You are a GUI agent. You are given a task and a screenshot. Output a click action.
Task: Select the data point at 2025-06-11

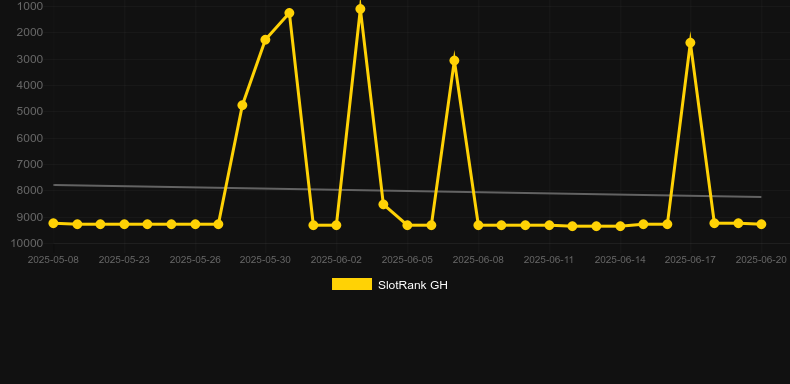click(x=549, y=225)
